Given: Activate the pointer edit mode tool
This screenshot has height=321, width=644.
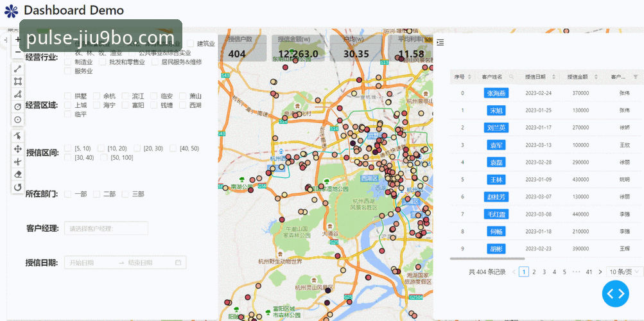Looking at the screenshot, I should pos(17,136).
